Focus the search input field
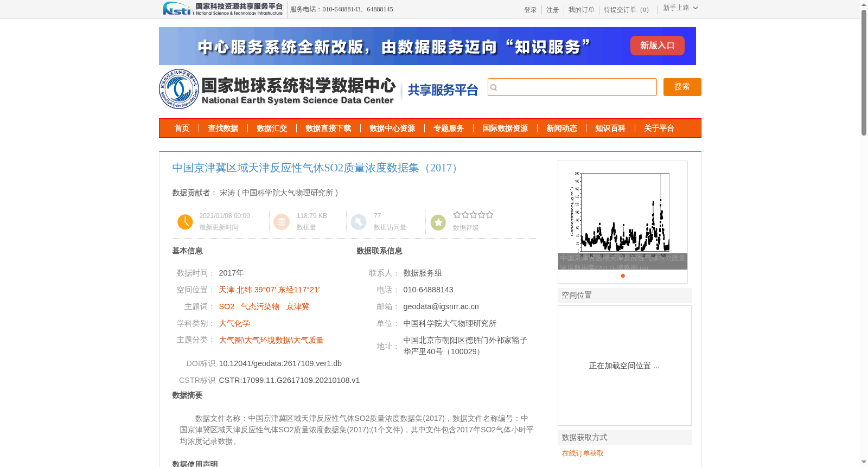The width and height of the screenshot is (868, 467). [x=572, y=87]
